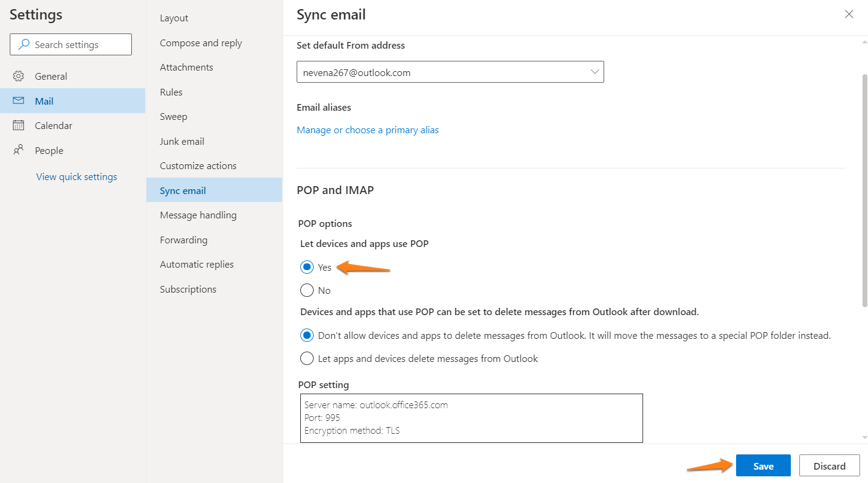
Task: Click the Calendar icon in sidebar
Action: [x=18, y=125]
